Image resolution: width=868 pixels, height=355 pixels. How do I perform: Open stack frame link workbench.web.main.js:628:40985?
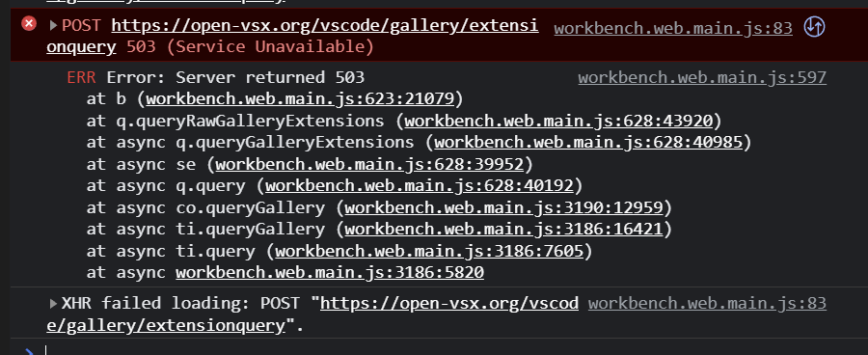click(x=588, y=143)
